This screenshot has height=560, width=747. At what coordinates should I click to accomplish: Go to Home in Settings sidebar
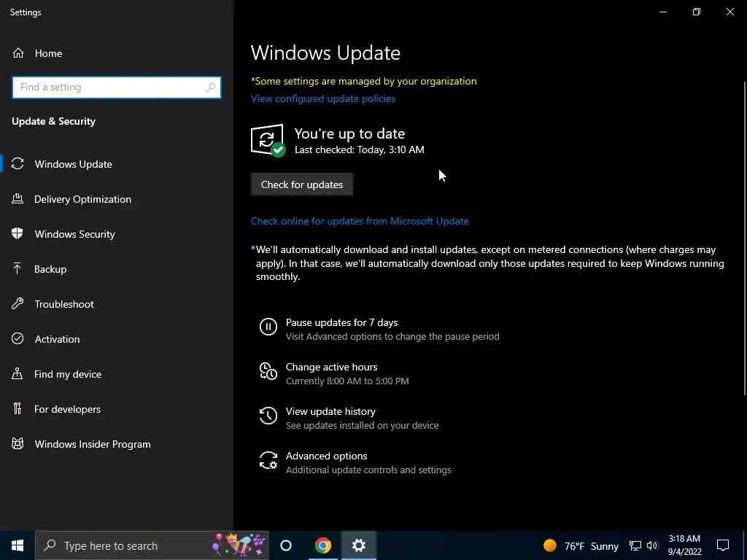coord(117,53)
